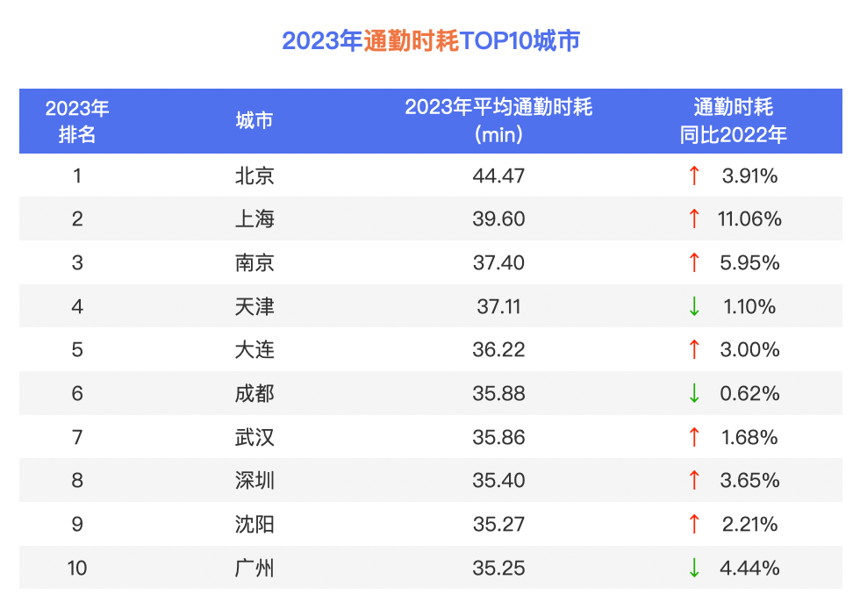The width and height of the screenshot is (860, 616).
Task: Click the percentage 4.44%
Action: click(x=749, y=568)
